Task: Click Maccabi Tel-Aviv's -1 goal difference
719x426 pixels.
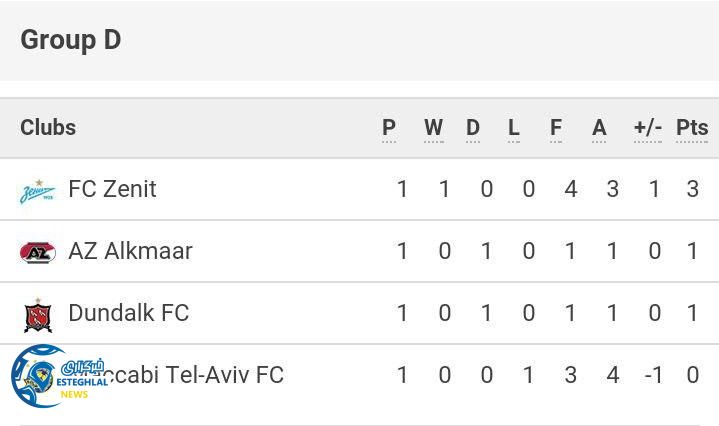Action: [654, 375]
